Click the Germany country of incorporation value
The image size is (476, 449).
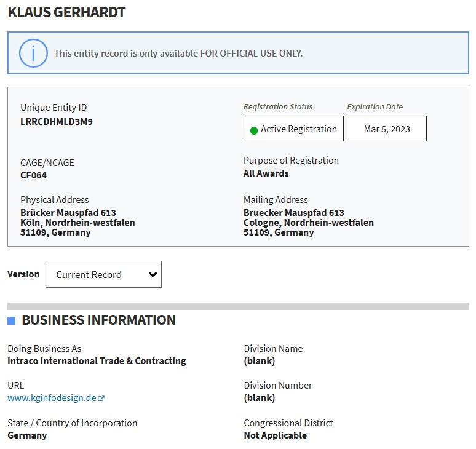27,435
